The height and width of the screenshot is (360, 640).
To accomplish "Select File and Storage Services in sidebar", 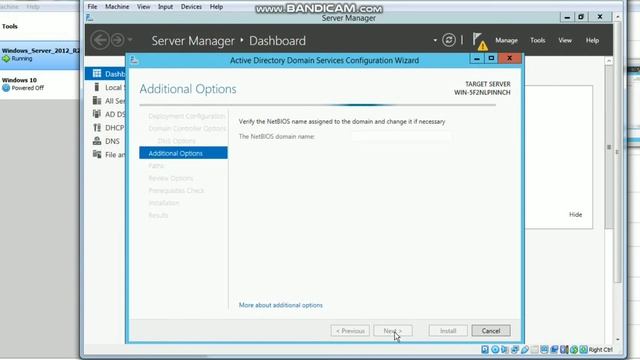I will pos(105,155).
